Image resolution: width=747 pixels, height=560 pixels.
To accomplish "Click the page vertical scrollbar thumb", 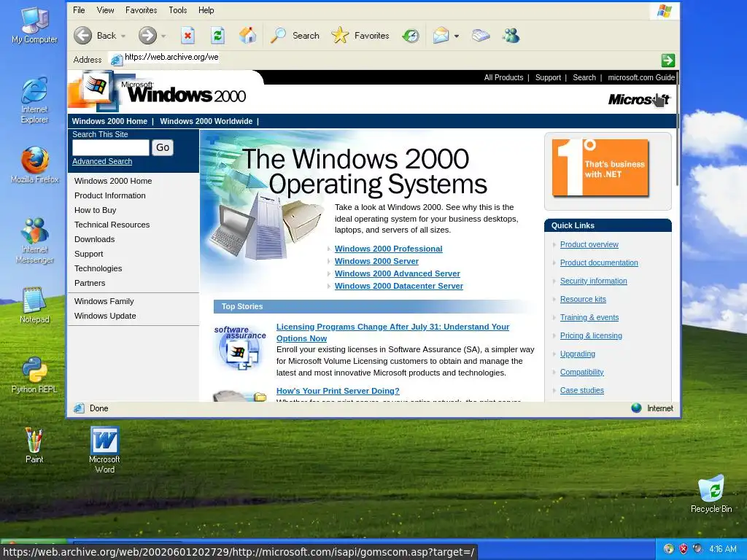I will 677,128.
